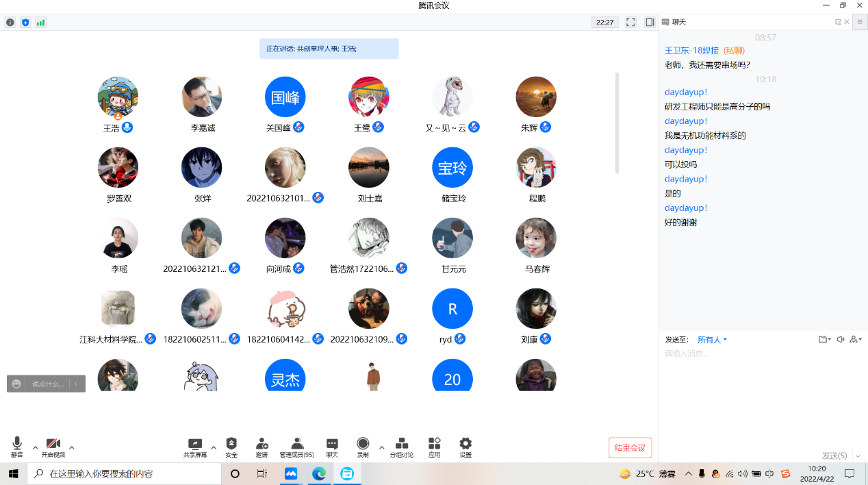Click the participant grid vertical scrollbar
This screenshot has width=868, height=485.
[x=617, y=123]
